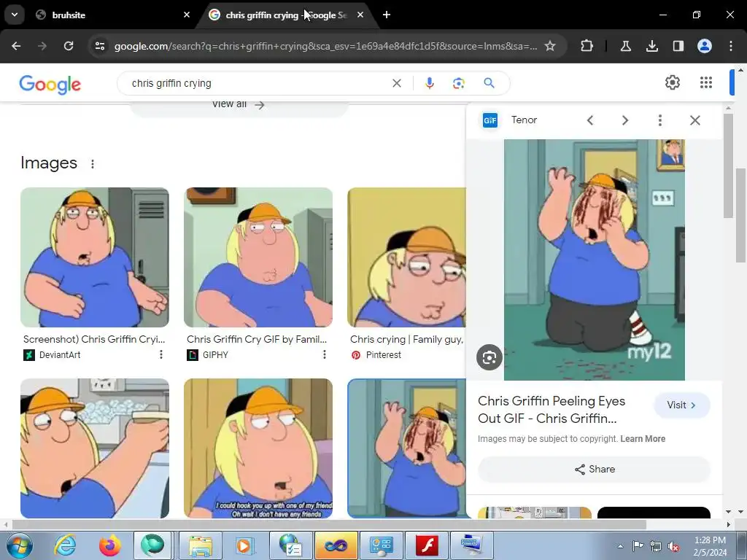This screenshot has height=560, width=747.
Task: Open more options for DeviantArt result
Action: tap(161, 354)
